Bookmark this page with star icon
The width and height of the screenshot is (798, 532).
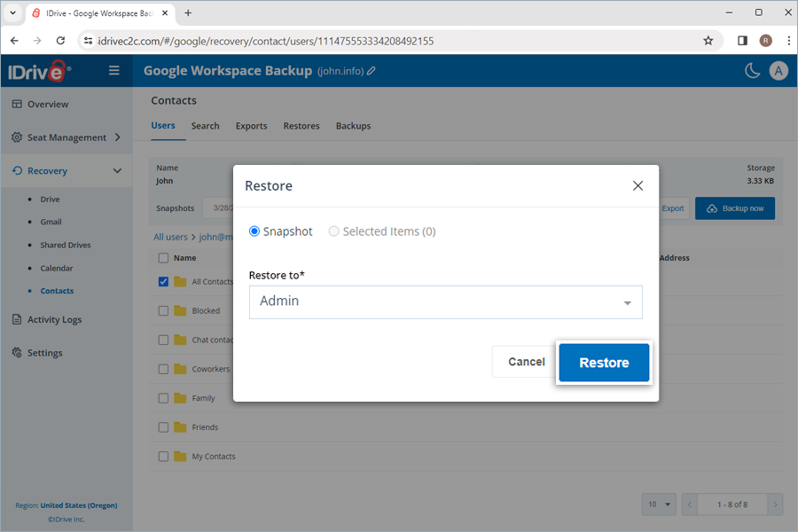[708, 41]
